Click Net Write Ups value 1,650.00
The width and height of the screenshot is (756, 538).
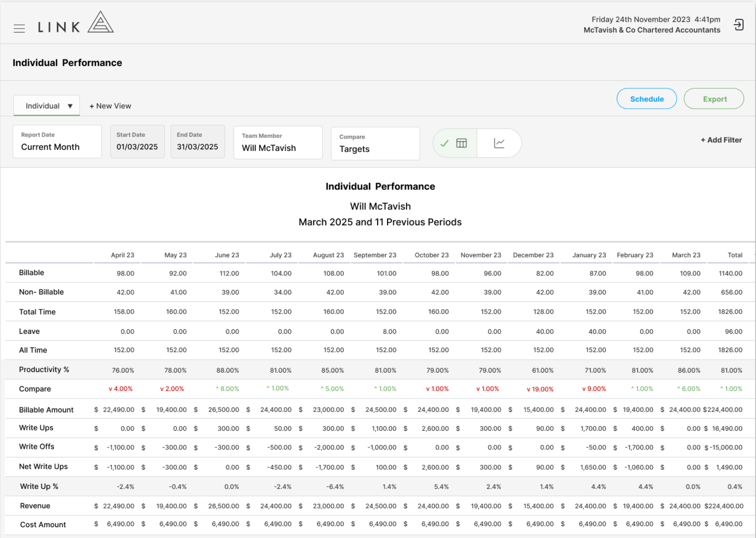coord(593,467)
